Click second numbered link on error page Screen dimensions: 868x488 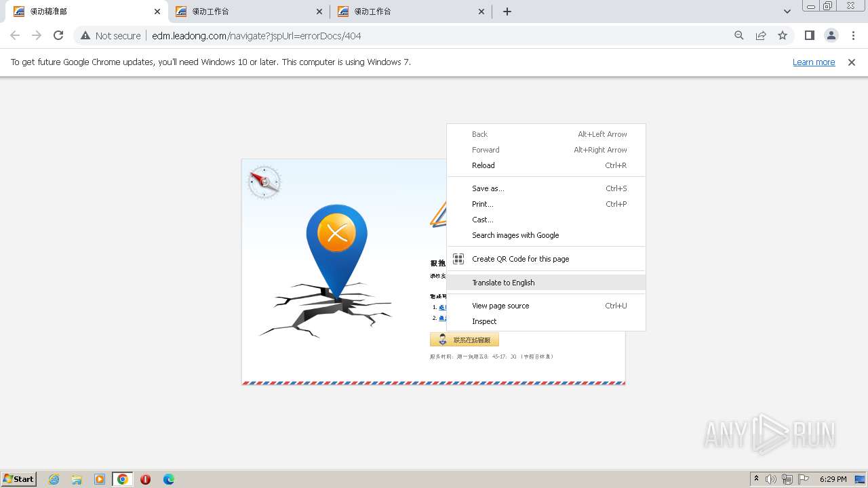click(442, 318)
